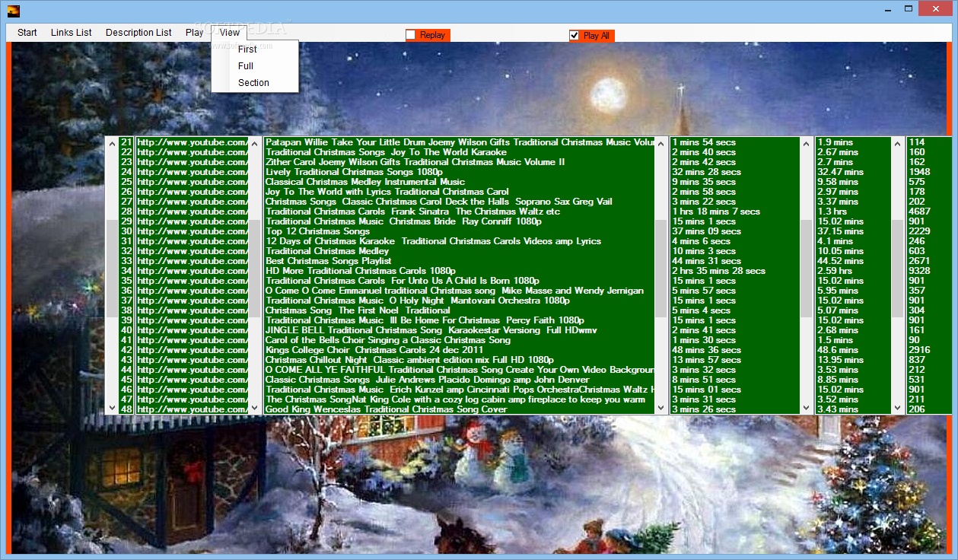Close the open View menu
Viewport: 958px width, 560px height.
229,33
